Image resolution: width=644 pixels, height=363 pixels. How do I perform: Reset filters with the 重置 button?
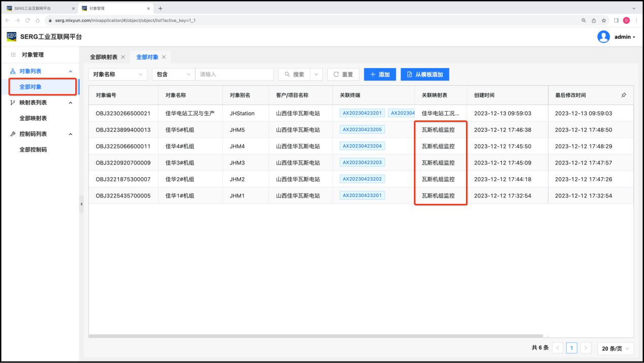click(343, 74)
